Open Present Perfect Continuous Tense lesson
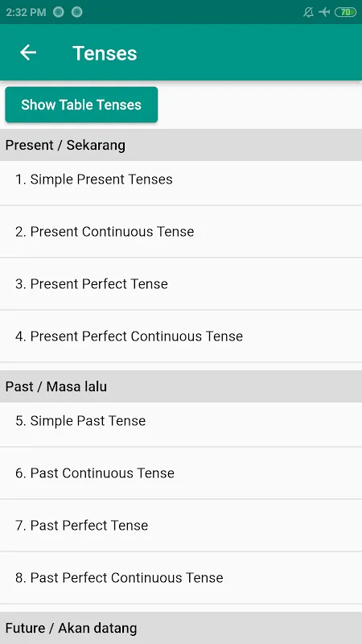Viewport: 362px width, 644px height. (x=181, y=336)
